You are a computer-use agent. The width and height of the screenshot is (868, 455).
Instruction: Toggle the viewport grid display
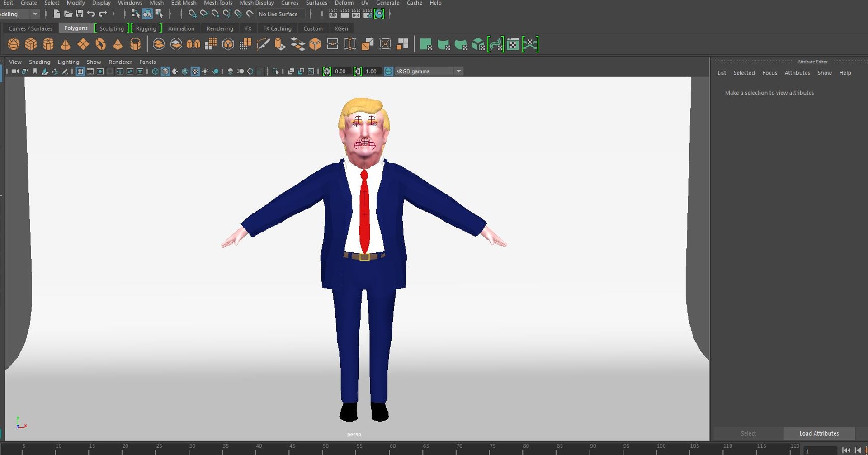(80, 71)
